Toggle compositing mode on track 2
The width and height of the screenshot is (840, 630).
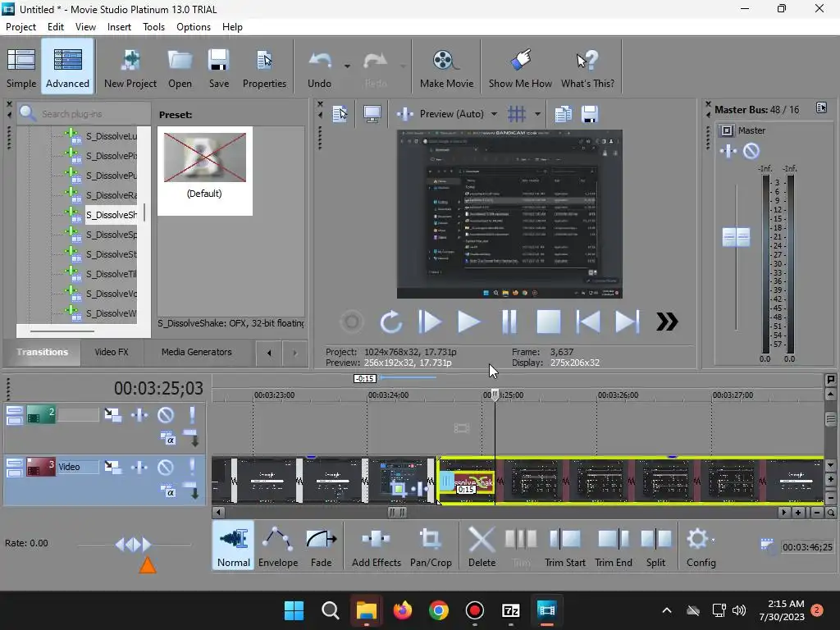click(168, 439)
